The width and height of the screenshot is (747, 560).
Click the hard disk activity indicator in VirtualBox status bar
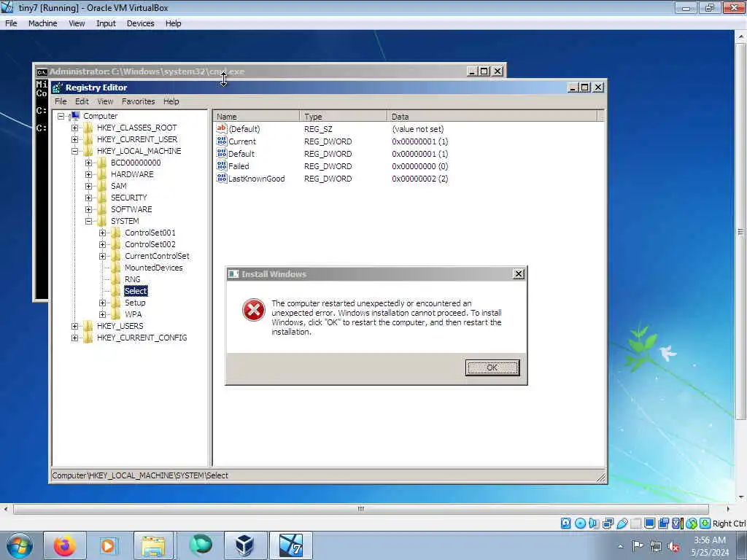click(x=565, y=524)
